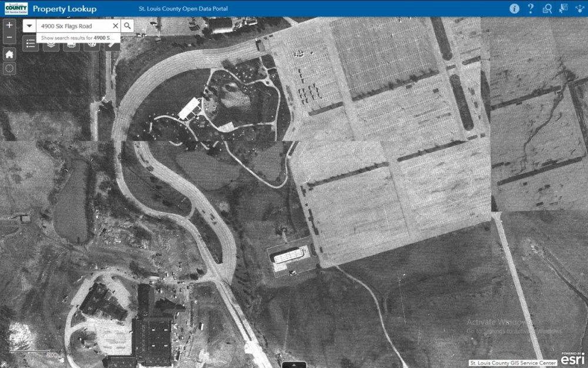Expand the search source dropdown arrow
Image resolution: width=588 pixels, height=368 pixels.
(x=29, y=26)
